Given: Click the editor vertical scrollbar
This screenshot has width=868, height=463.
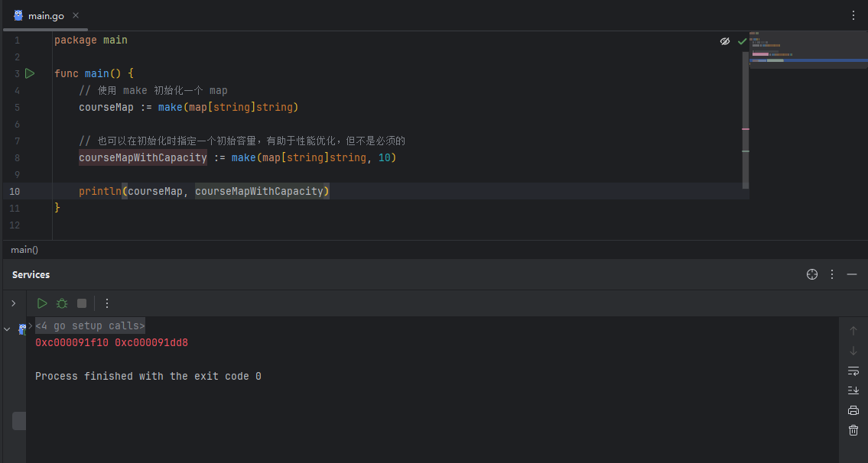Looking at the screenshot, I should point(746,115).
